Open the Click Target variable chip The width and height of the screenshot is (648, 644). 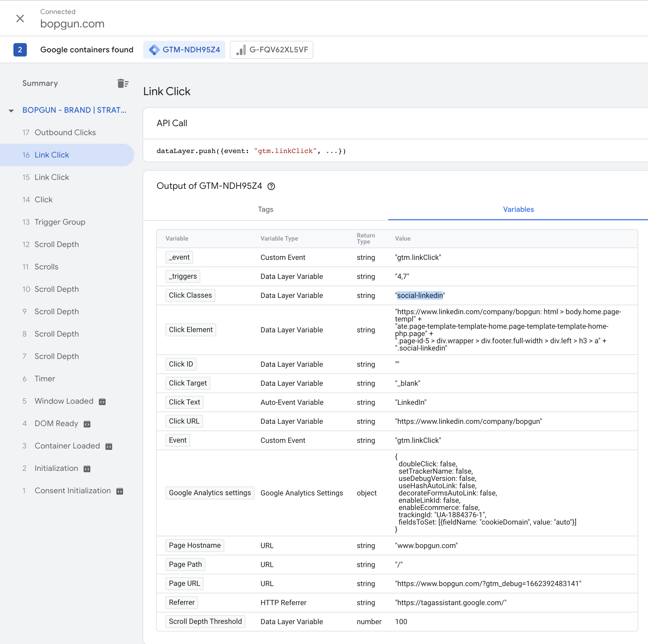tap(188, 383)
